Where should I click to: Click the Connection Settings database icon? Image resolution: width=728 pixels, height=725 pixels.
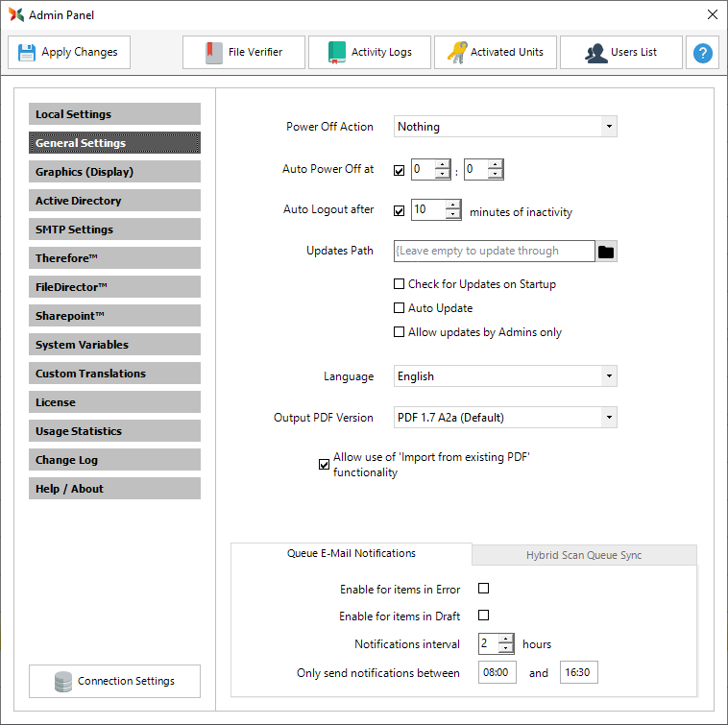click(63, 682)
